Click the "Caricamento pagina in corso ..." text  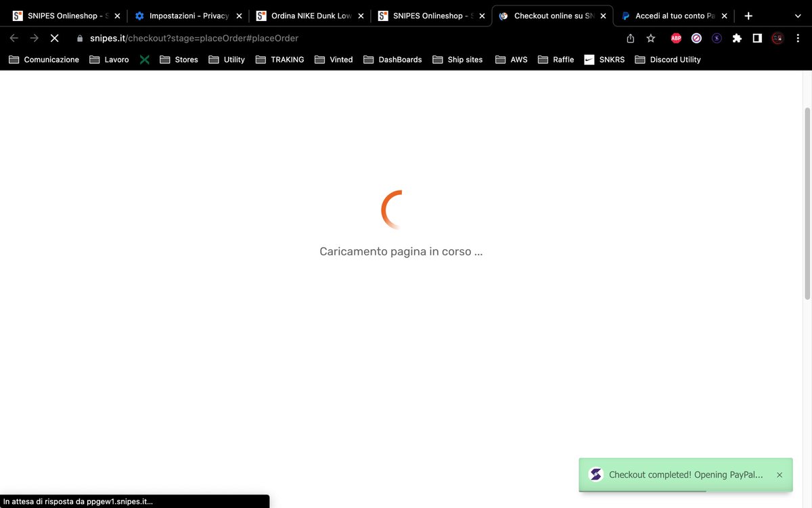(x=401, y=251)
